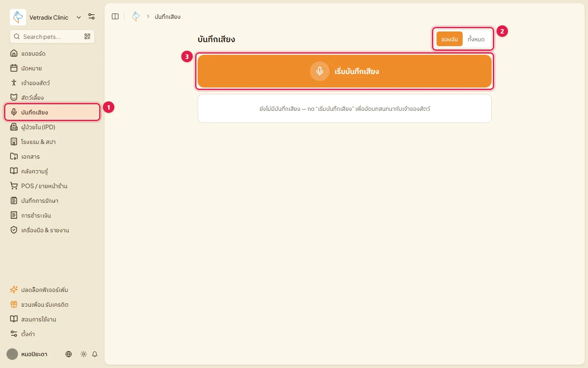This screenshot has width=588, height=368.
Task: Scan QR code icon in search box
Action: [x=87, y=36]
